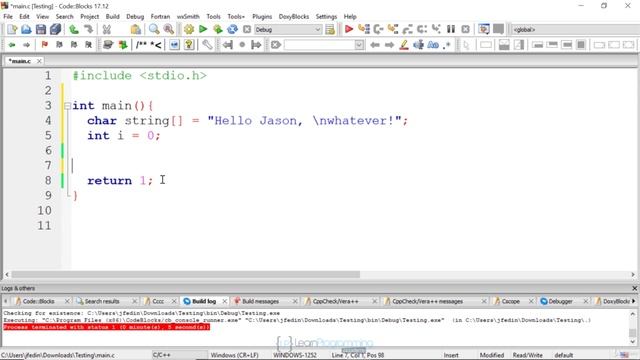
Task: Close the main.c editor tab
Action: pyautogui.click(x=39, y=61)
